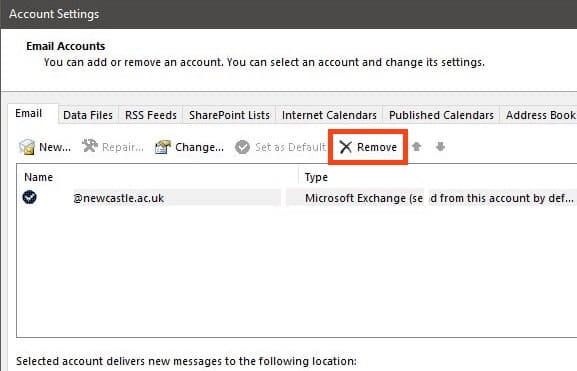The image size is (577, 371).
Task: Sort accounts by the Name column header
Action: (x=39, y=177)
